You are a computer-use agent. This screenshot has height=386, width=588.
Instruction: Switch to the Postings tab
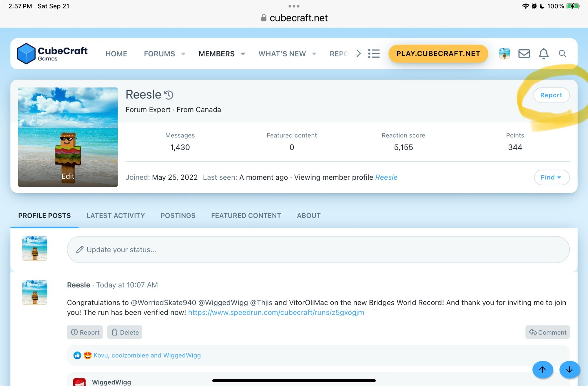(x=178, y=216)
